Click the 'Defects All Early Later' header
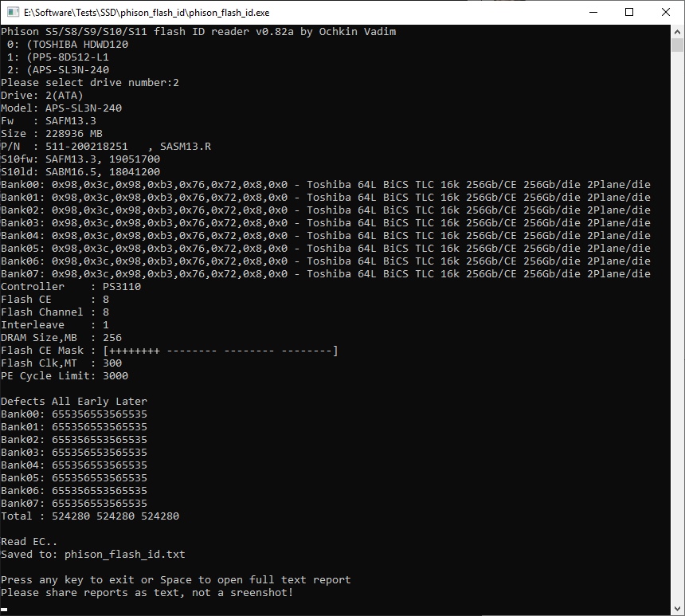 pyautogui.click(x=74, y=402)
